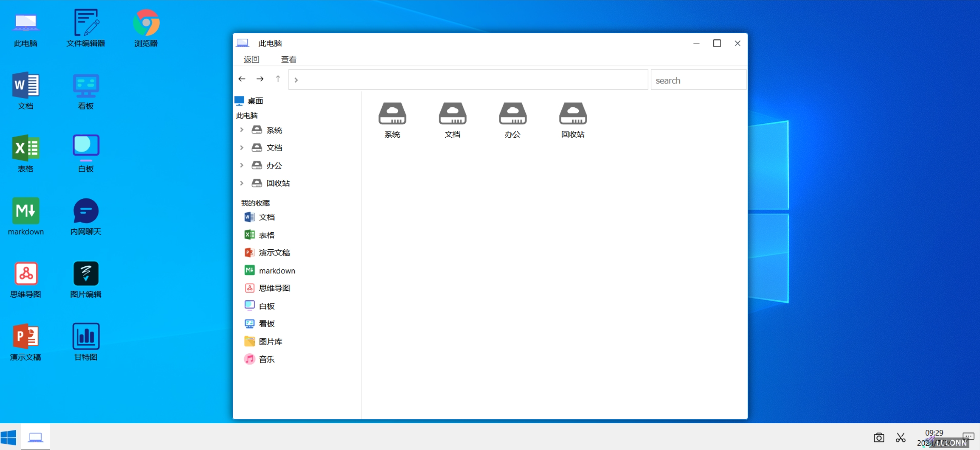The height and width of the screenshot is (450, 980).
Task: Open the 图片编辑 desktop icon
Action: [86, 280]
